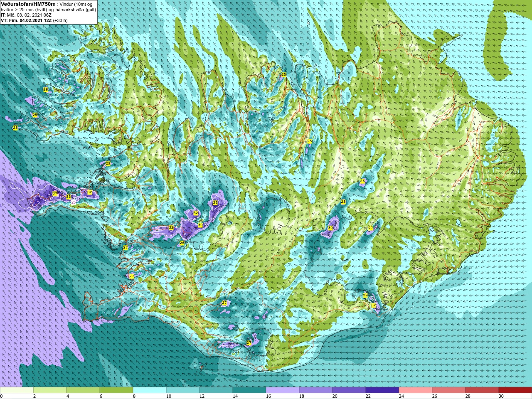532x399 pixels.
Task: Click the red 28–30 m/s legend swatch
Action: point(482,390)
